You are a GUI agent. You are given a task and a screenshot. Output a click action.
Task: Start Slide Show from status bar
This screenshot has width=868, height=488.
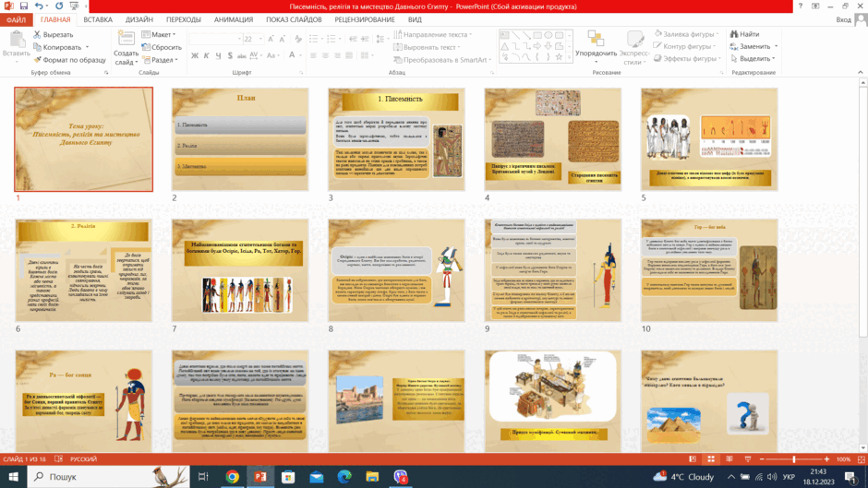748,459
